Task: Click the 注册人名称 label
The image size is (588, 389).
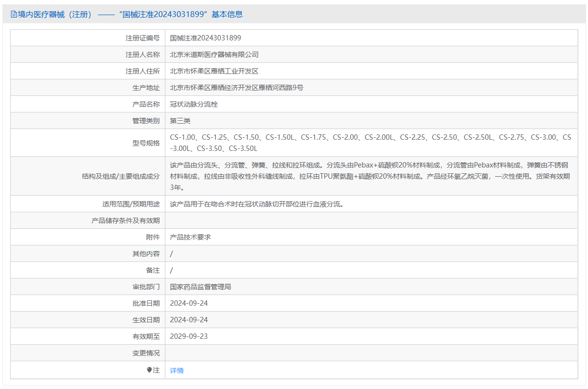Action: click(143, 55)
